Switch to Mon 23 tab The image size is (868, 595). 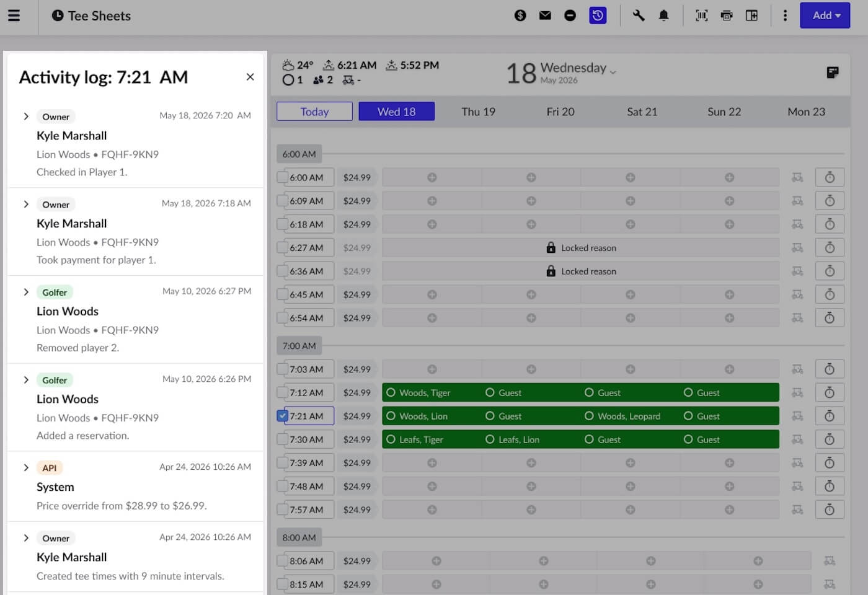[806, 112]
